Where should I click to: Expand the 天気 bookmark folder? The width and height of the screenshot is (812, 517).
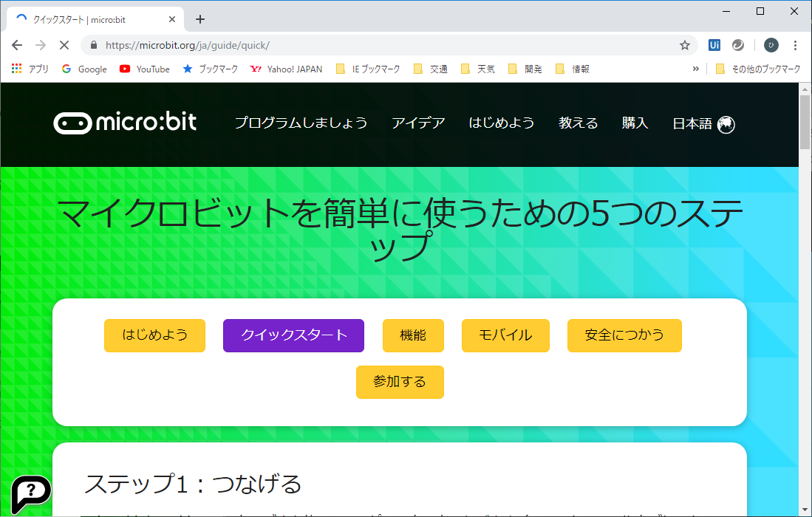478,69
